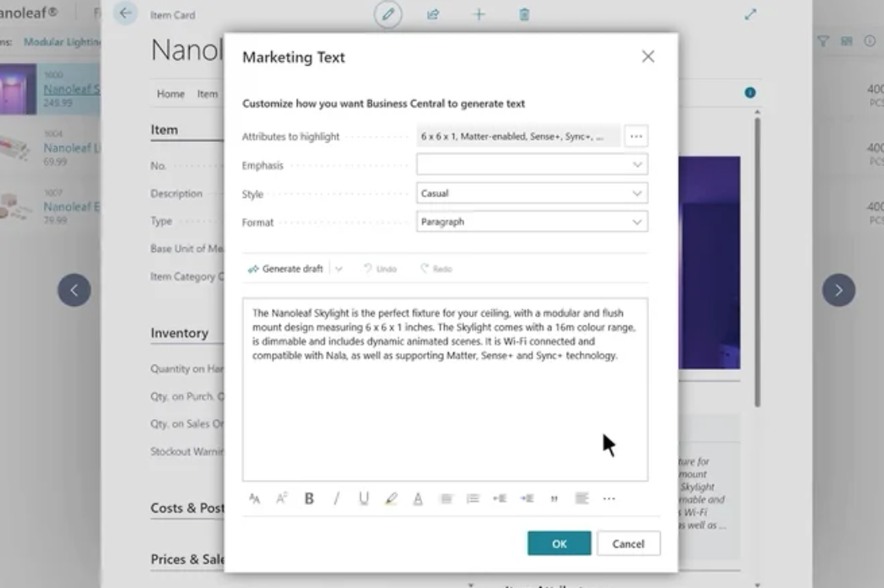Open the Home tab on Item Card
The height and width of the screenshot is (588, 884).
[x=170, y=93]
